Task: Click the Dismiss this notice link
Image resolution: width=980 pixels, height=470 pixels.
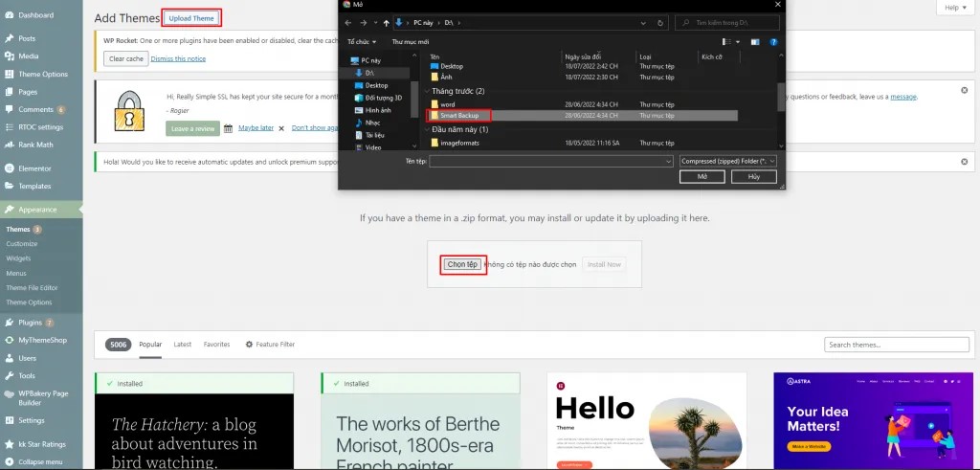Action: click(x=178, y=58)
